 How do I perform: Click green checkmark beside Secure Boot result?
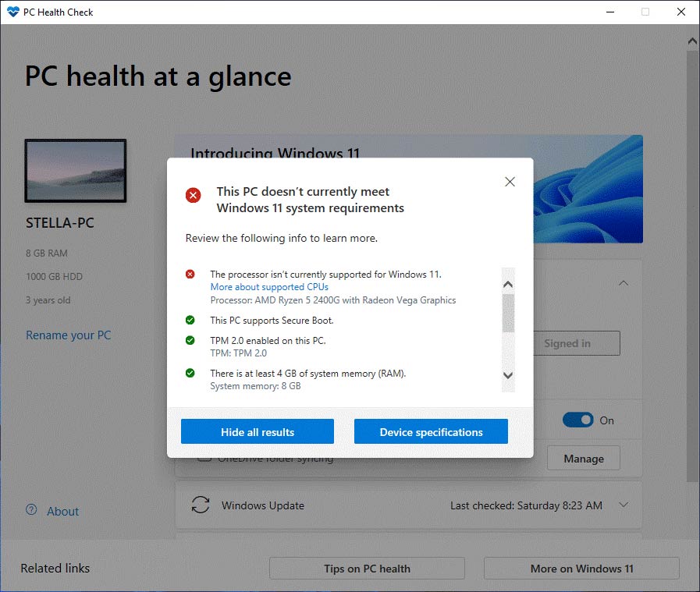190,320
